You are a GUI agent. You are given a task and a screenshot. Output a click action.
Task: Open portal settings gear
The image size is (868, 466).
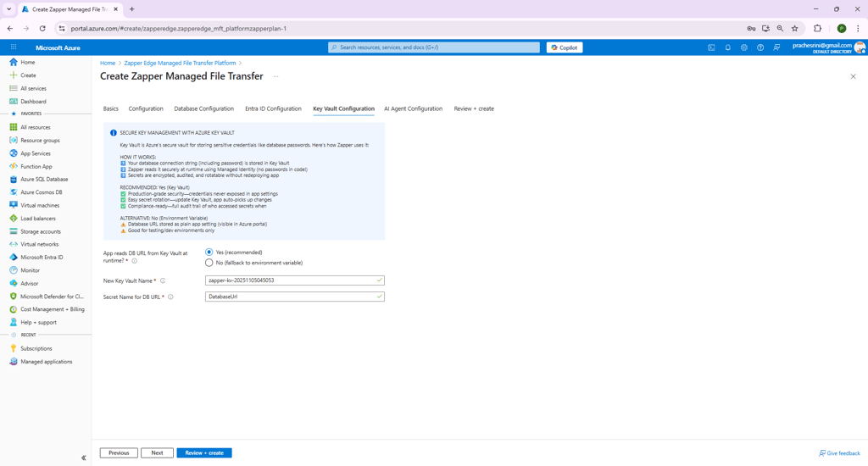tap(744, 47)
